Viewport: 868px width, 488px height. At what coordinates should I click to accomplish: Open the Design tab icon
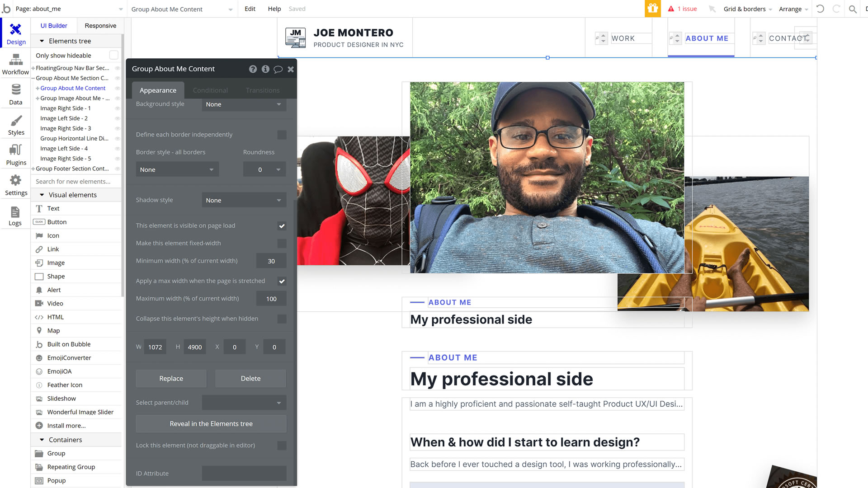16,29
